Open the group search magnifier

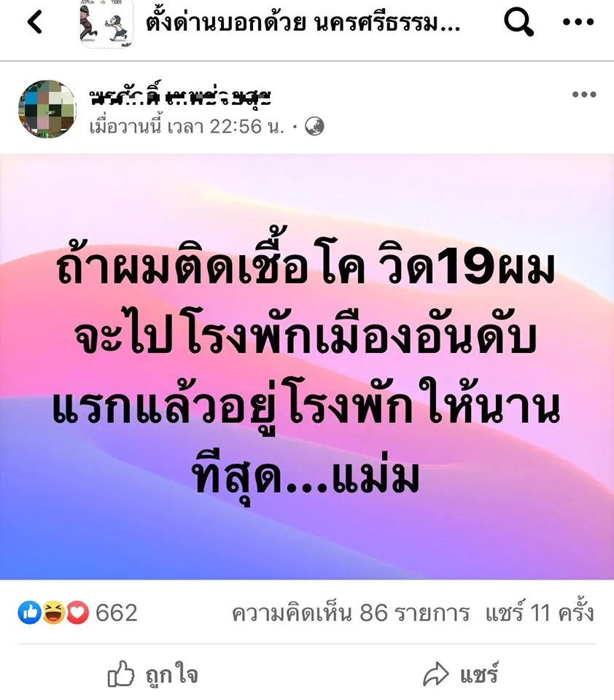(x=518, y=22)
